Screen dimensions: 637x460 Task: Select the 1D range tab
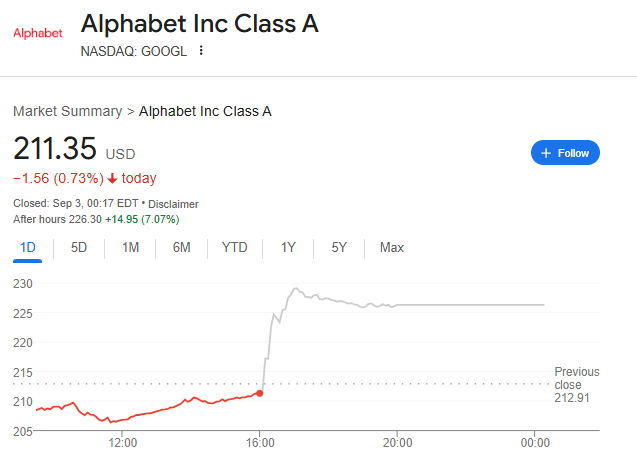(x=28, y=247)
